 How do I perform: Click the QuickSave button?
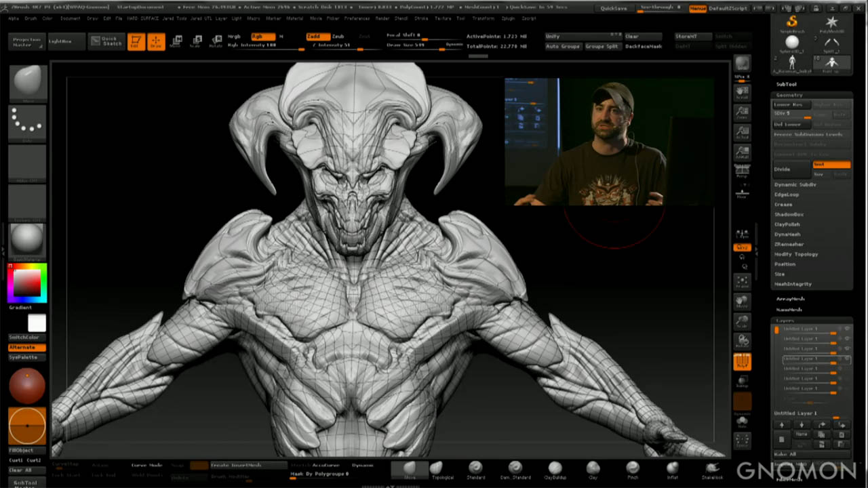click(613, 8)
